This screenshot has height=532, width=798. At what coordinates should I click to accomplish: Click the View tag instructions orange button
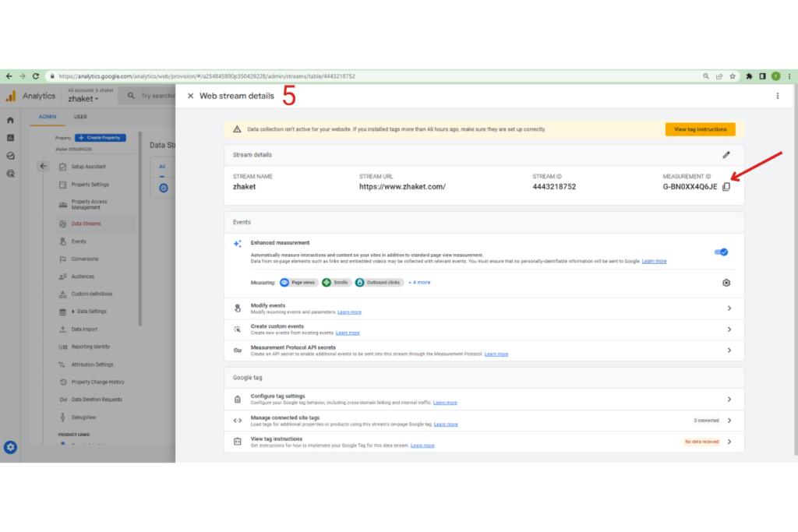(x=701, y=129)
